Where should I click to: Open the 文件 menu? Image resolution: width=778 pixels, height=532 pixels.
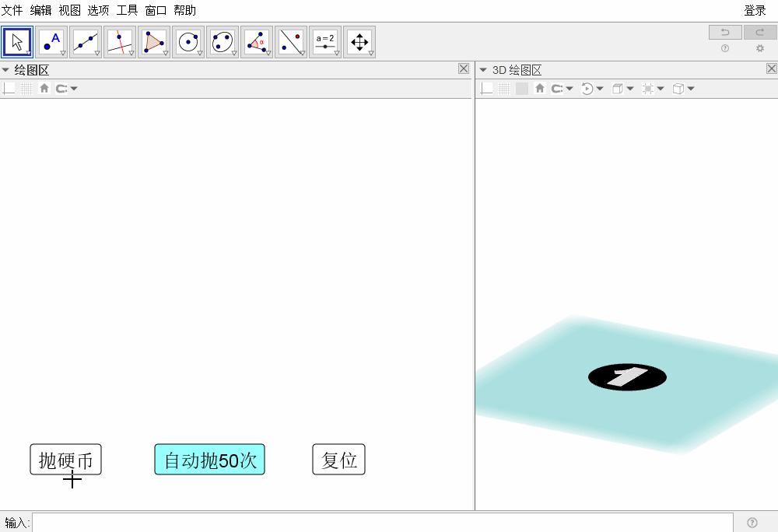coord(12,10)
